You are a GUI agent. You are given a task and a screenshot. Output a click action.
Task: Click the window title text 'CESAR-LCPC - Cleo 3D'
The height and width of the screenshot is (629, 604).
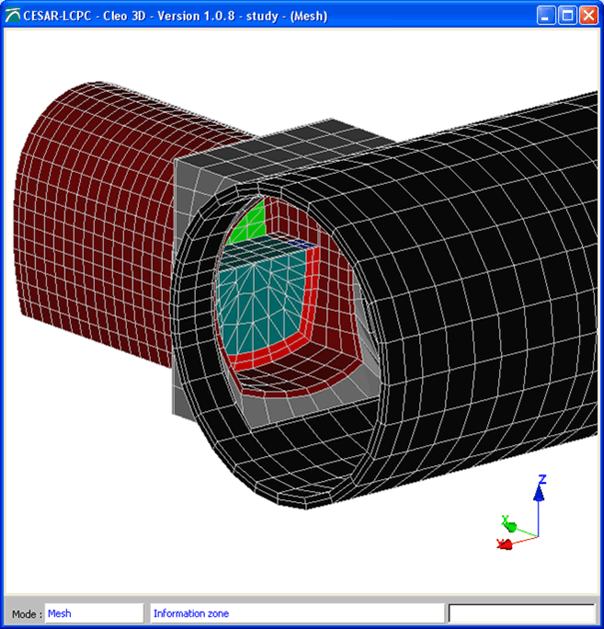point(84,16)
